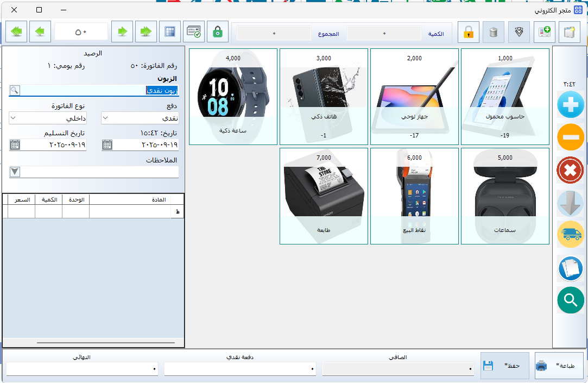Select the ساعة ذكية smartwatch product tile

pyautogui.click(x=233, y=97)
